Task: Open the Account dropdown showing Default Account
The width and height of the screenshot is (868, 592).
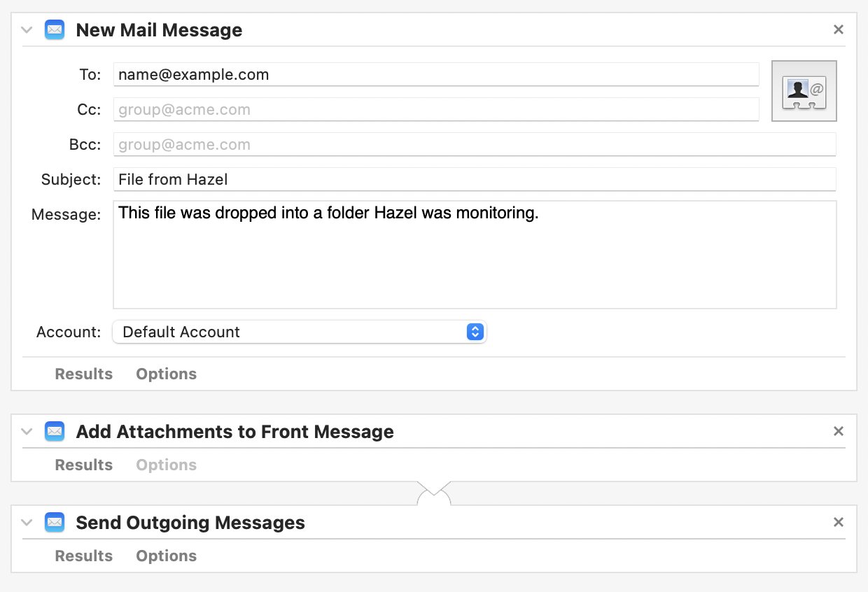Action: (300, 332)
